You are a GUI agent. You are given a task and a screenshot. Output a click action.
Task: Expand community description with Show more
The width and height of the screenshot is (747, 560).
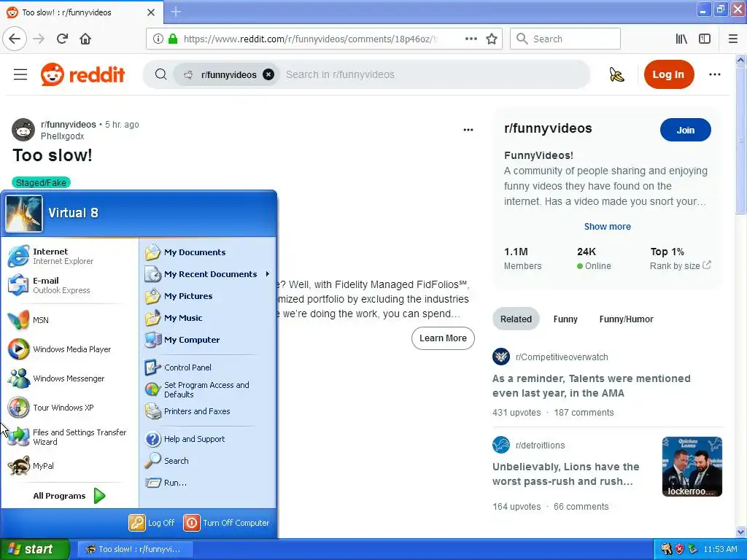click(x=608, y=227)
